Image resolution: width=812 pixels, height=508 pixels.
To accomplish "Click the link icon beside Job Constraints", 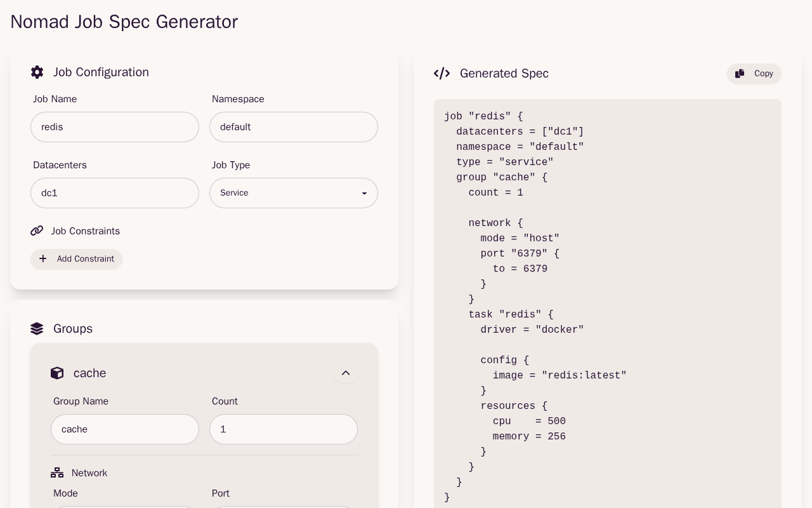I will pyautogui.click(x=37, y=231).
